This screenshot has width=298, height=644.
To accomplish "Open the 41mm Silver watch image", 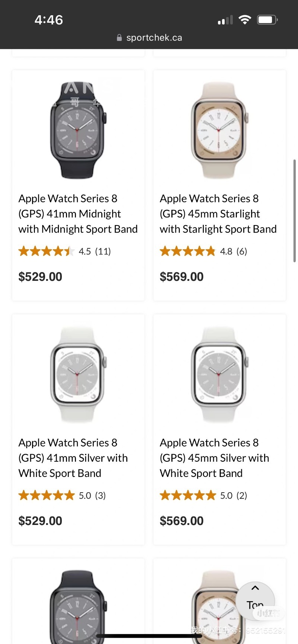I will click(x=78, y=375).
